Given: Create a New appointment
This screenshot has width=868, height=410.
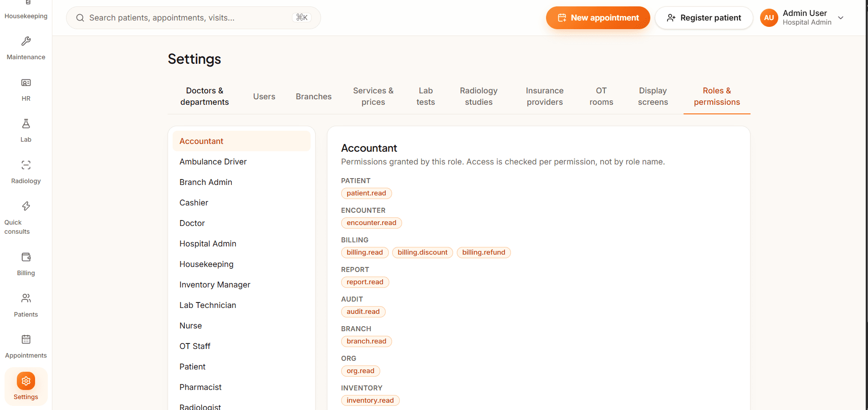Looking at the screenshot, I should (598, 18).
